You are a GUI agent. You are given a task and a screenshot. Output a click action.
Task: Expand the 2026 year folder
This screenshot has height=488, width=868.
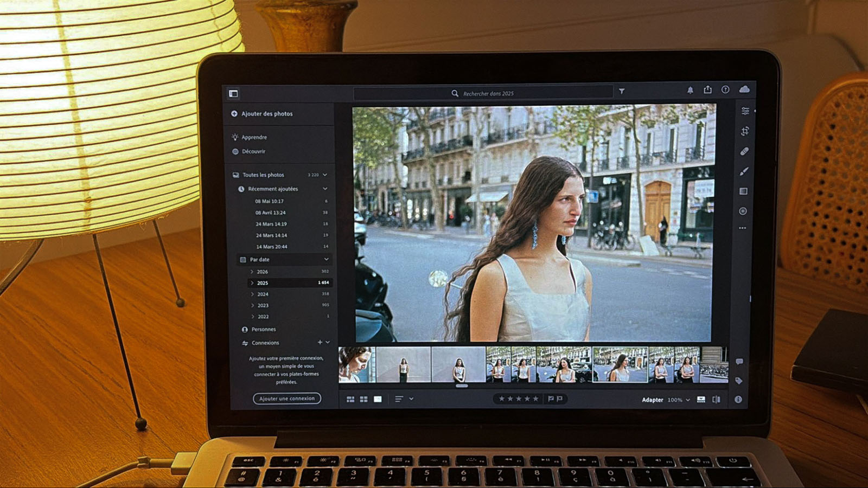[252, 272]
